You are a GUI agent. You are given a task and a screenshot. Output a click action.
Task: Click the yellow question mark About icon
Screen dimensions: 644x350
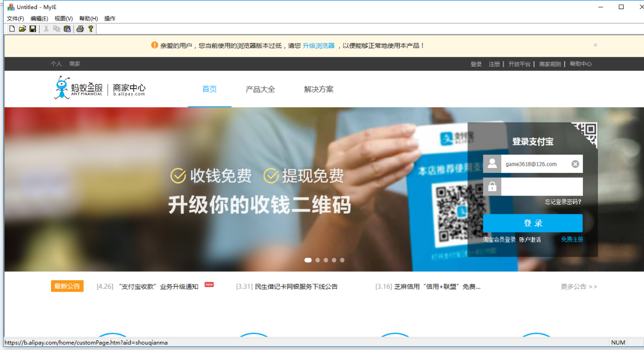91,29
